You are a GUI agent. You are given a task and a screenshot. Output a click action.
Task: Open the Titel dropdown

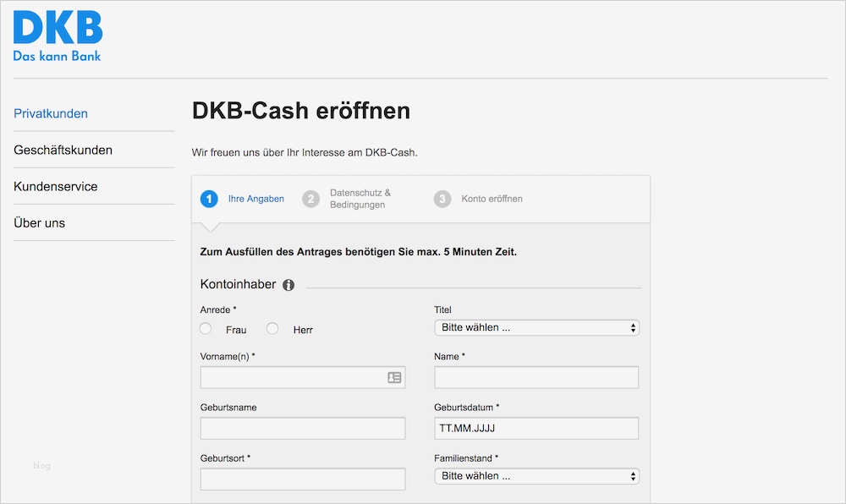click(536, 327)
